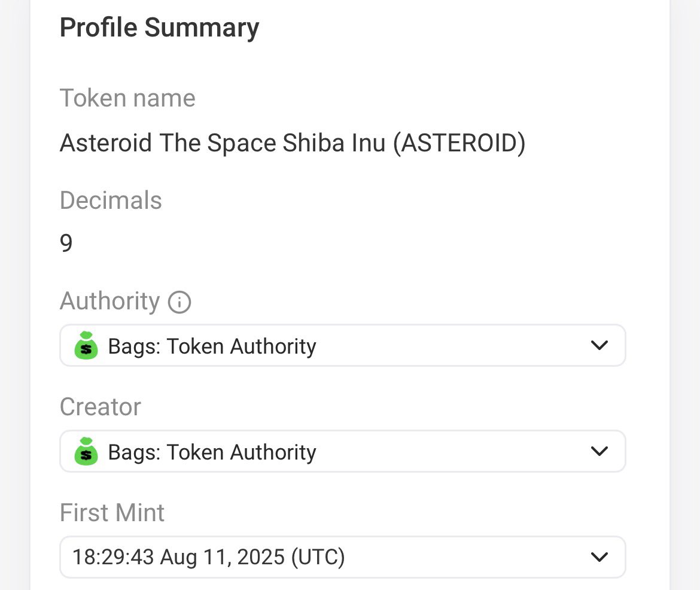Image resolution: width=700 pixels, height=590 pixels.
Task: Click the Decimals label
Action: click(111, 200)
